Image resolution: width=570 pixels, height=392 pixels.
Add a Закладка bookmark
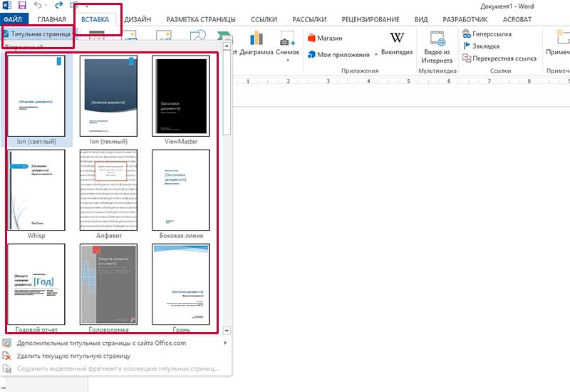[x=481, y=46]
